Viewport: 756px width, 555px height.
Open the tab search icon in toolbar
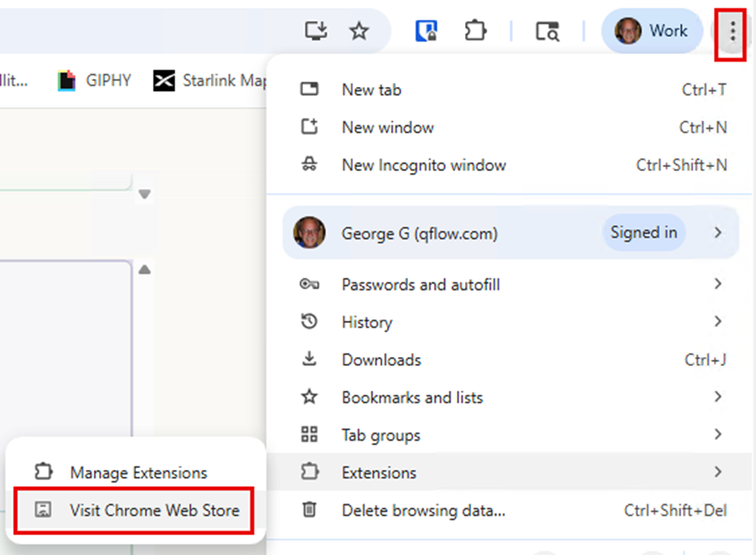click(x=547, y=32)
